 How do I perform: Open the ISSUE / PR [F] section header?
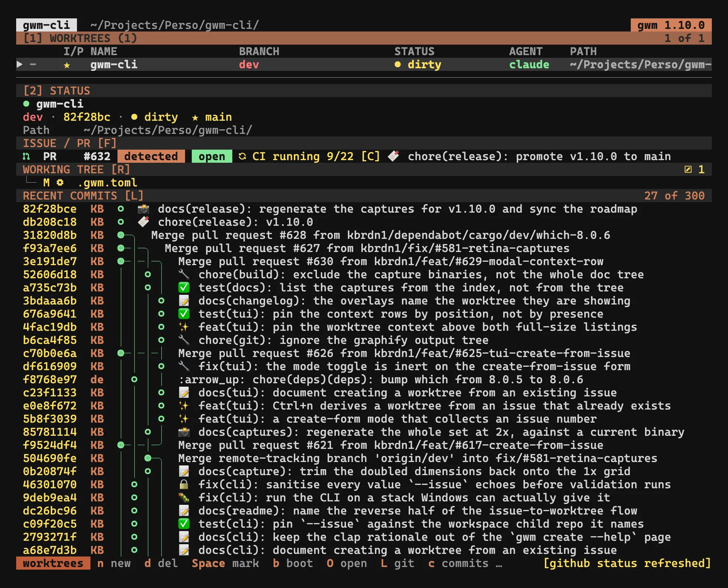point(364,143)
